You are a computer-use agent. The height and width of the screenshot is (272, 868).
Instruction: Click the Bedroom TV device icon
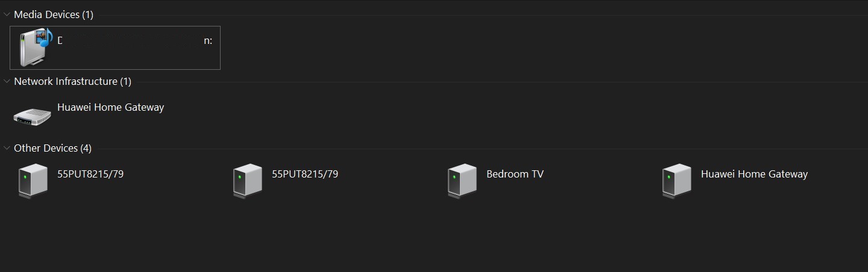point(462,180)
